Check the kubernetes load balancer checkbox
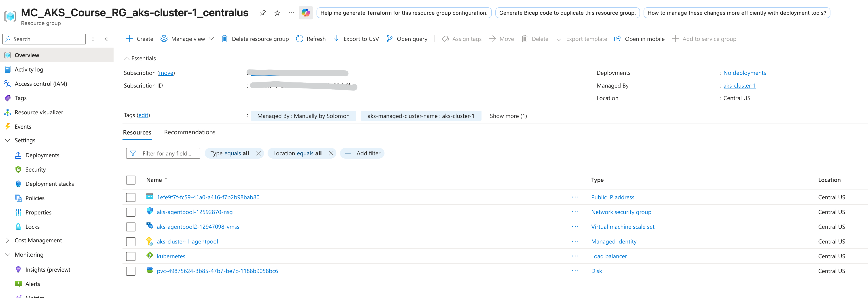868x298 pixels. pyautogui.click(x=131, y=256)
